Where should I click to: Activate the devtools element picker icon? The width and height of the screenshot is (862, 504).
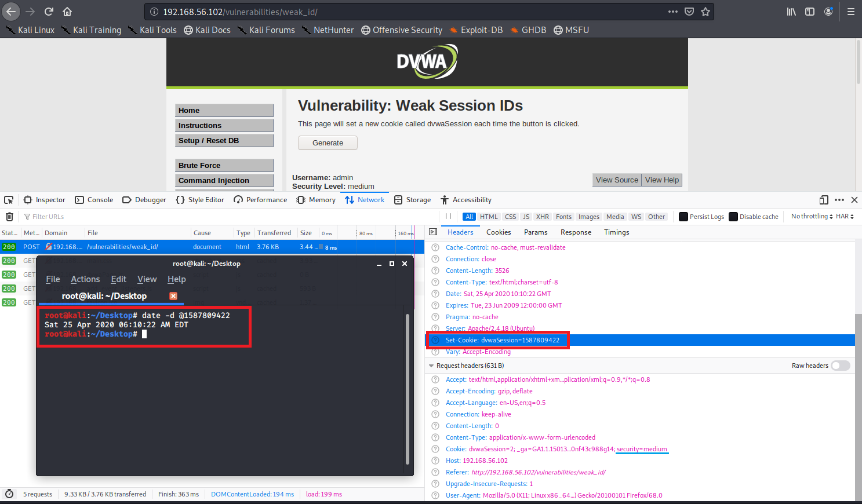pos(9,200)
